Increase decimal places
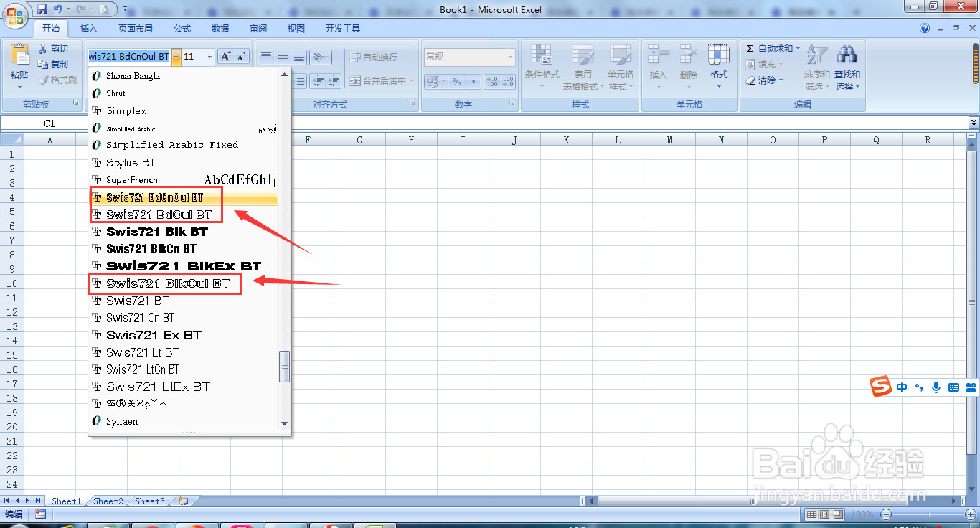This screenshot has width=980, height=528. (x=491, y=81)
